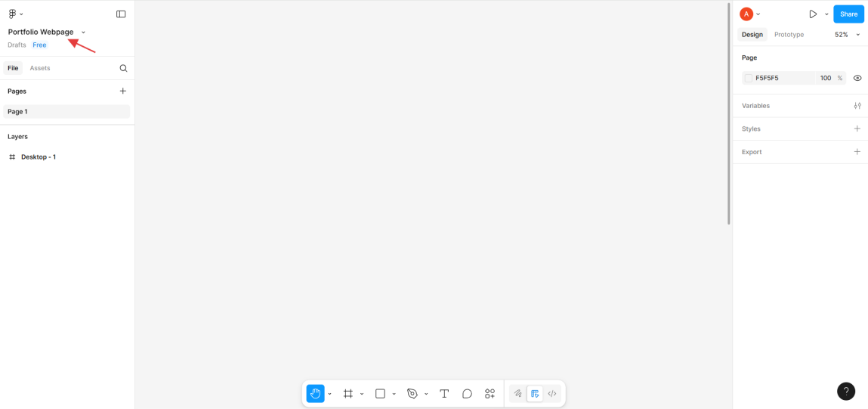Select the Pen tool
868x409 pixels.
point(412,394)
